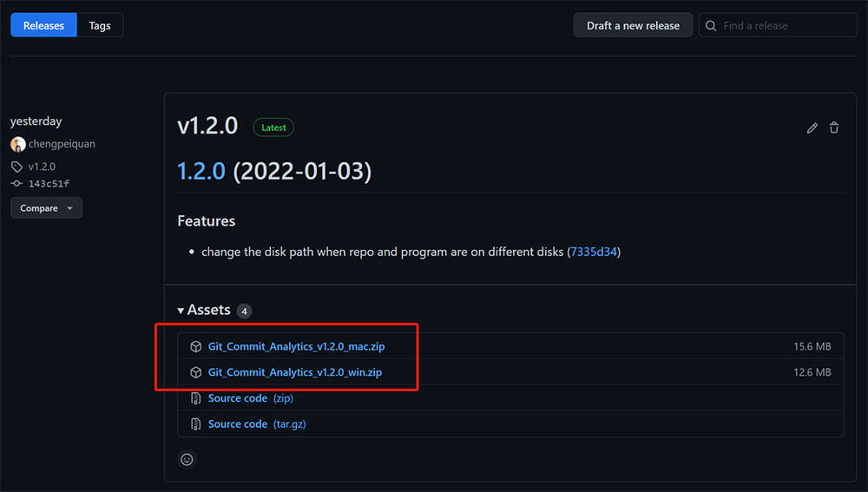The image size is (868, 492).
Task: Click the tag icon beside v1.2.0
Action: coord(16,167)
